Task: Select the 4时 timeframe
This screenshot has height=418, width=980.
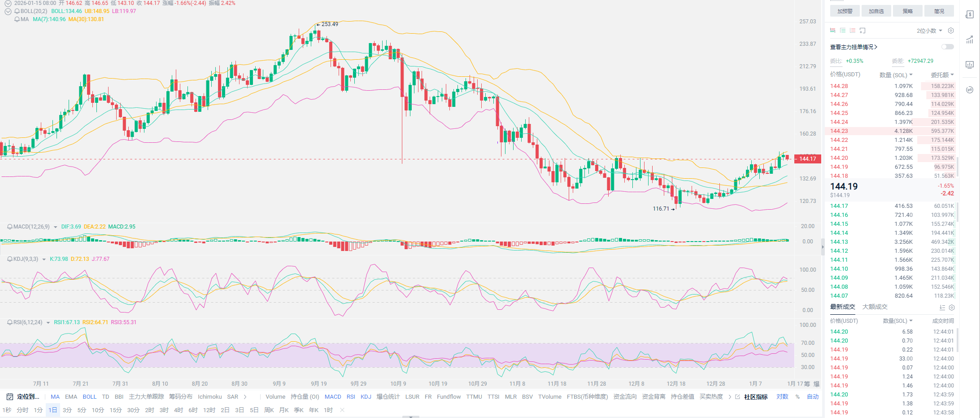Action: tap(179, 410)
